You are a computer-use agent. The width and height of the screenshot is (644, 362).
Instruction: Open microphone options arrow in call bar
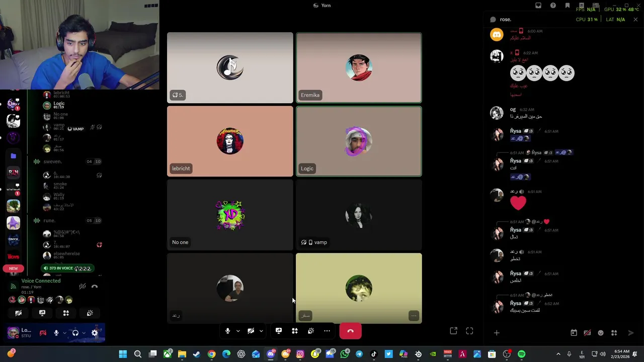tap(238, 331)
